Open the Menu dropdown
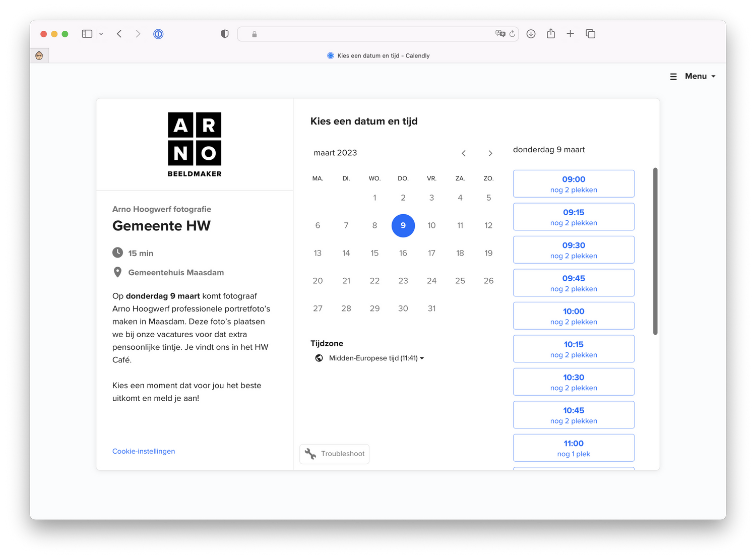This screenshot has width=756, height=559. click(700, 76)
